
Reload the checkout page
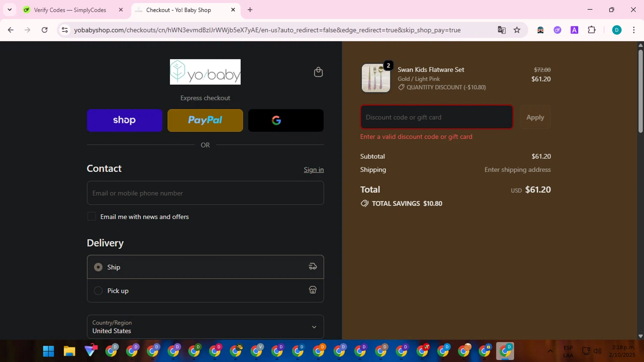[x=44, y=30]
